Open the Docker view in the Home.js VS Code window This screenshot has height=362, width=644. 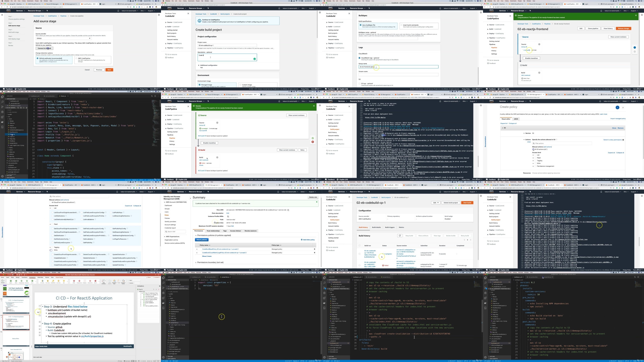(x=2, y=122)
